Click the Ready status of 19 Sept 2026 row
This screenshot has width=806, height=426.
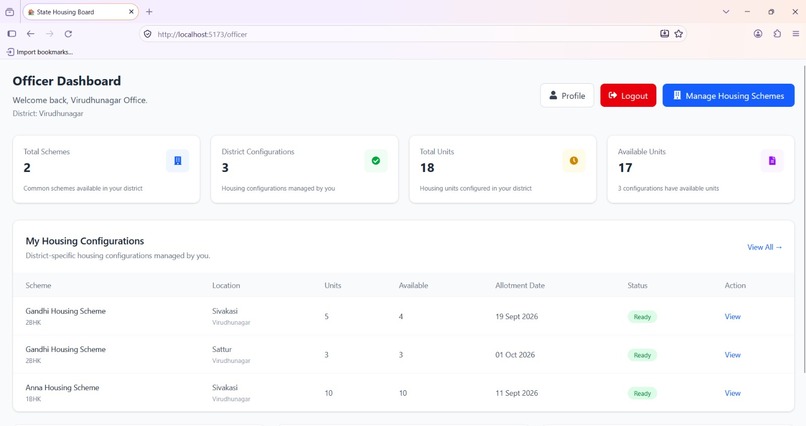[x=642, y=317]
